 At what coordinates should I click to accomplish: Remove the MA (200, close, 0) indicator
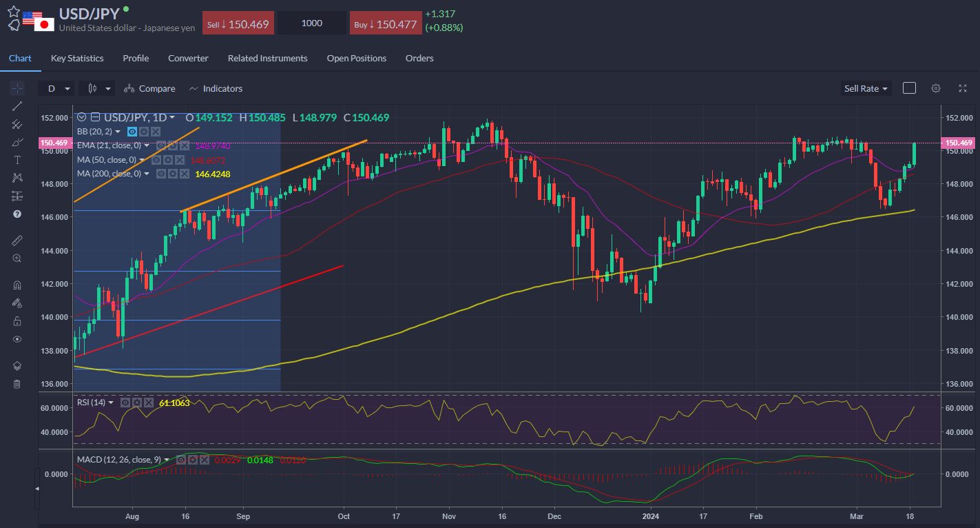[x=185, y=174]
